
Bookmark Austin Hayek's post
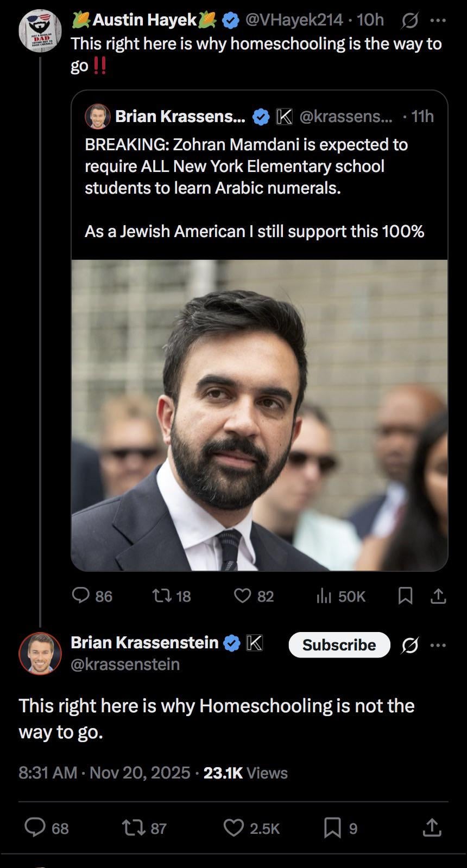(405, 596)
